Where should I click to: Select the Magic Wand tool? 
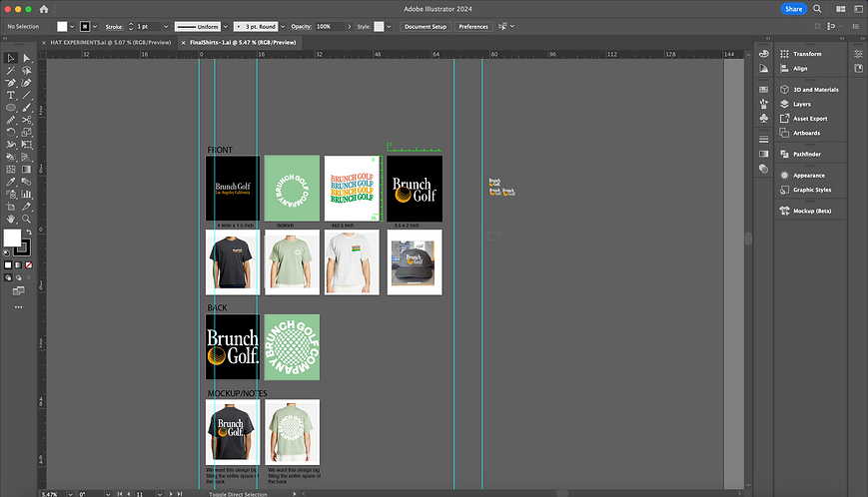(x=11, y=70)
